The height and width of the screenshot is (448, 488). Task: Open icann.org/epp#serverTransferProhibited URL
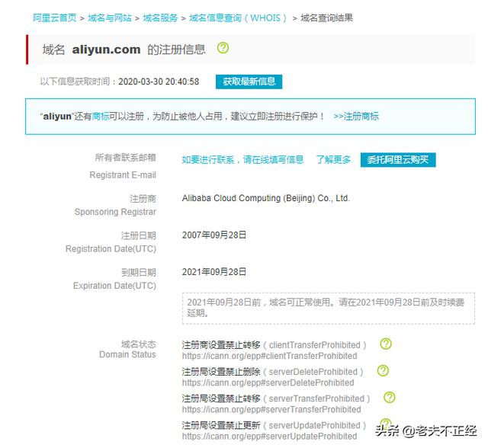point(271,409)
